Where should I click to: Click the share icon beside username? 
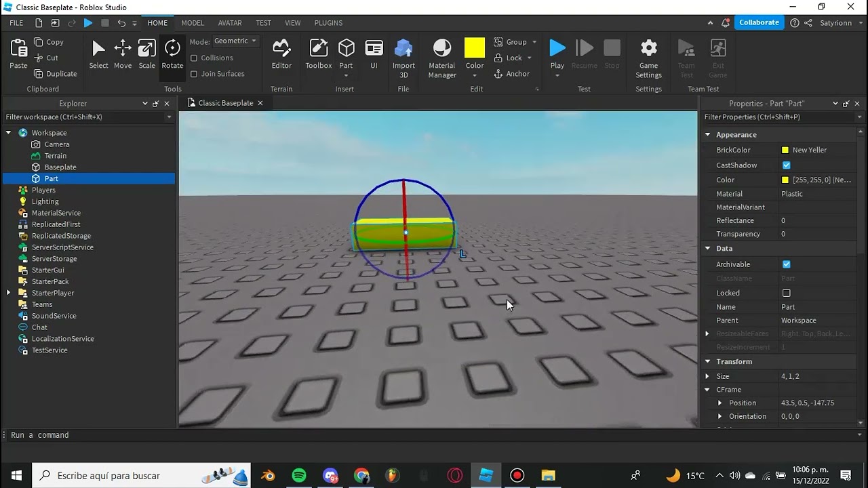click(x=808, y=23)
